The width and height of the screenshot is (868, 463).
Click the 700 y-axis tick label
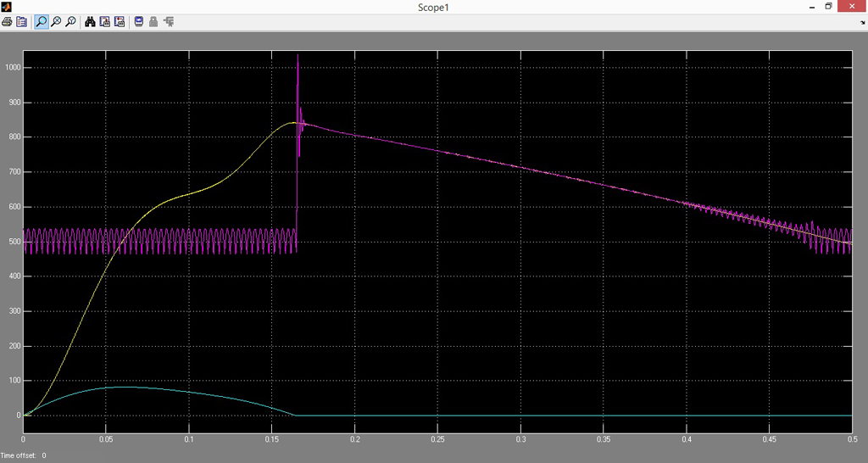[14, 172]
